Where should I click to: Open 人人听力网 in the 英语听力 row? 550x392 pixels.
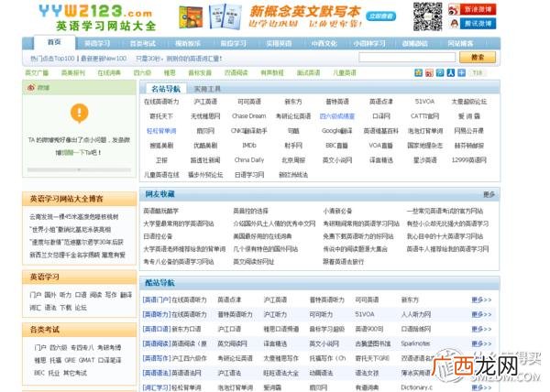416,314
